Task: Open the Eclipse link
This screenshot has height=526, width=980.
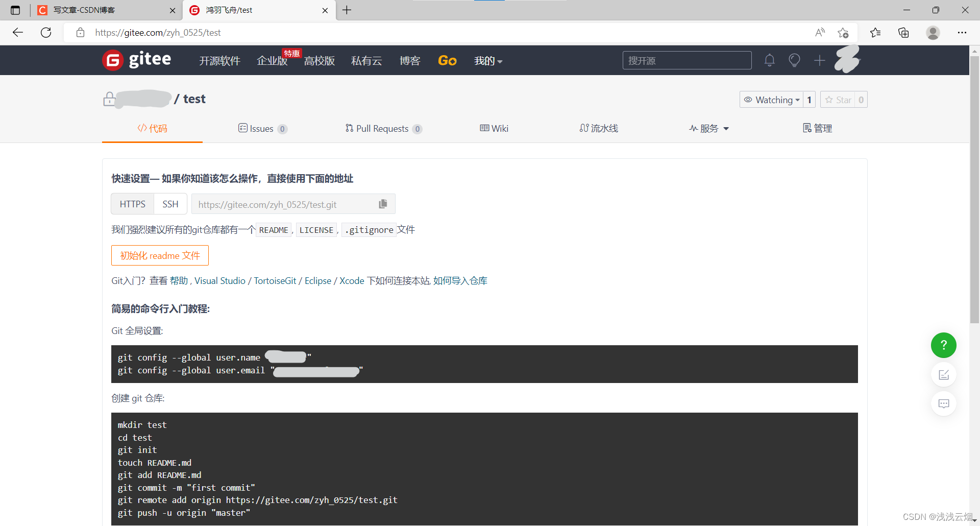Action: [x=318, y=281]
